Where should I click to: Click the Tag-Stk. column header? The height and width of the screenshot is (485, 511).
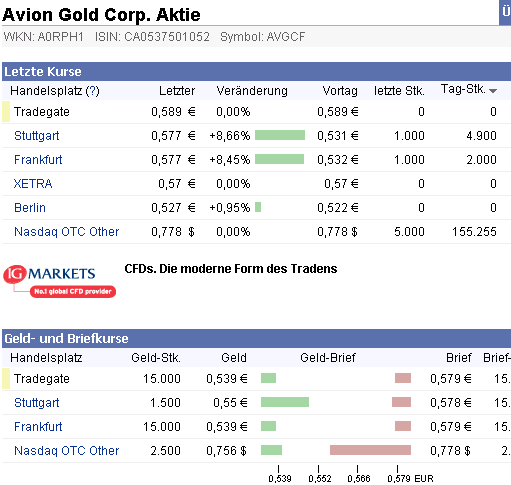tap(463, 89)
